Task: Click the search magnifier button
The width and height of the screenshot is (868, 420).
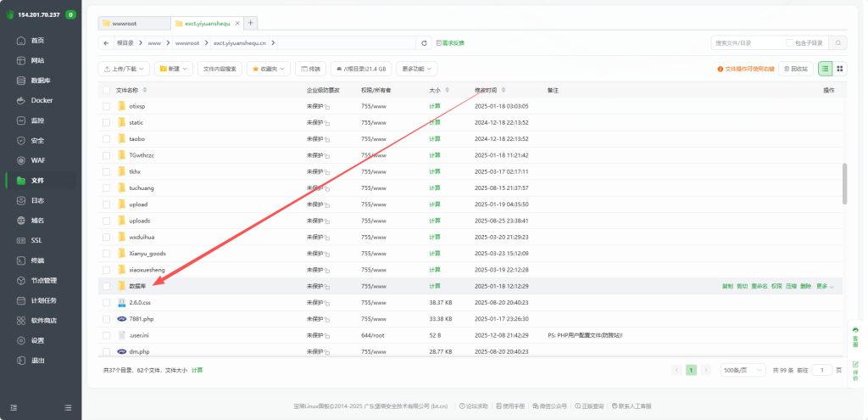Action: point(839,42)
